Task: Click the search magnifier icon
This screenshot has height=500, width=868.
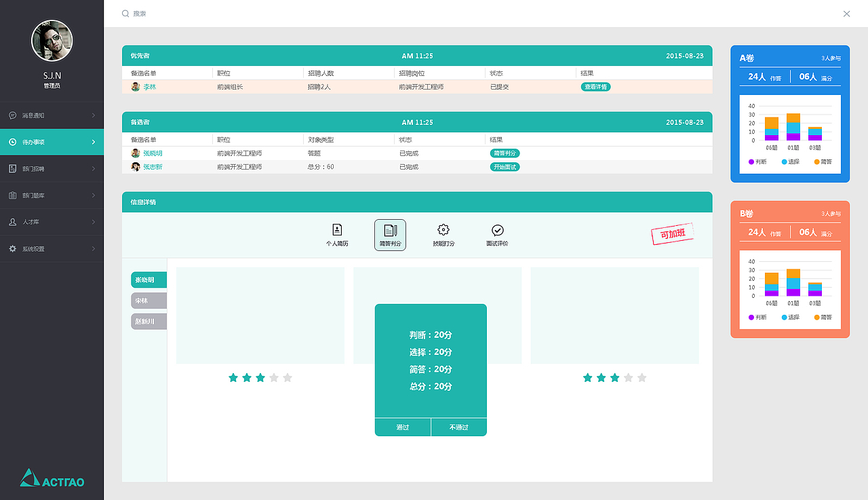Action: pos(125,14)
